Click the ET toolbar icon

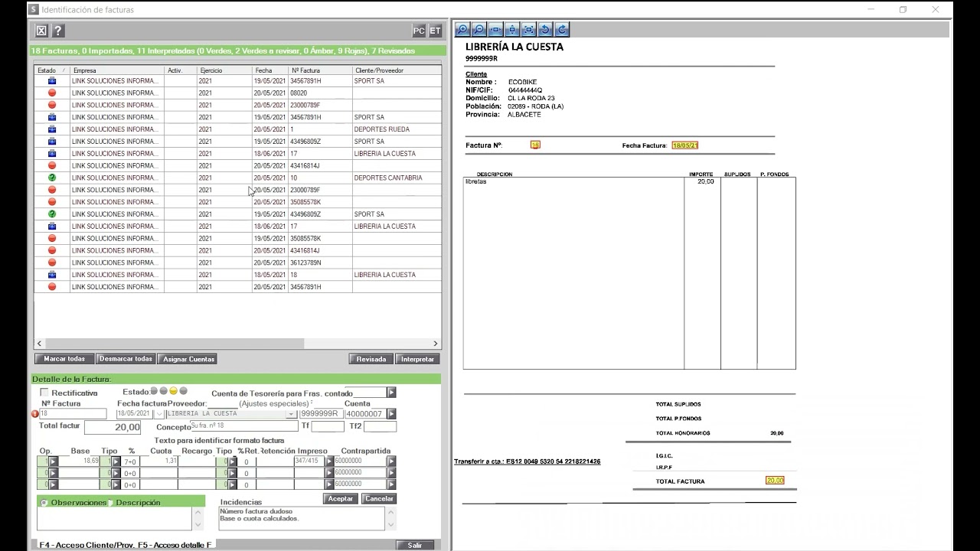[x=435, y=31]
